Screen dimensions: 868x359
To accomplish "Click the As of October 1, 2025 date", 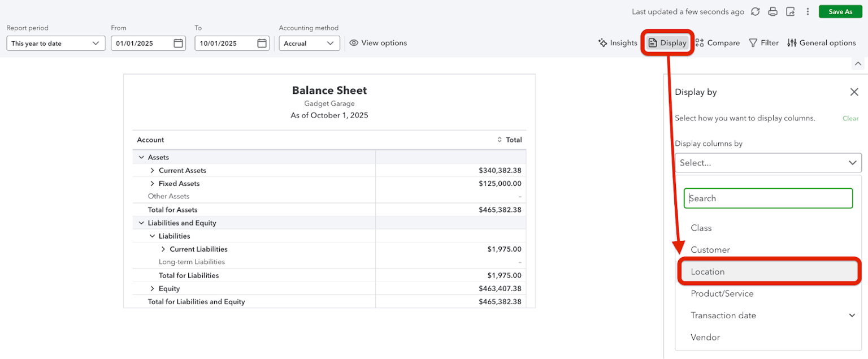I will click(x=329, y=115).
